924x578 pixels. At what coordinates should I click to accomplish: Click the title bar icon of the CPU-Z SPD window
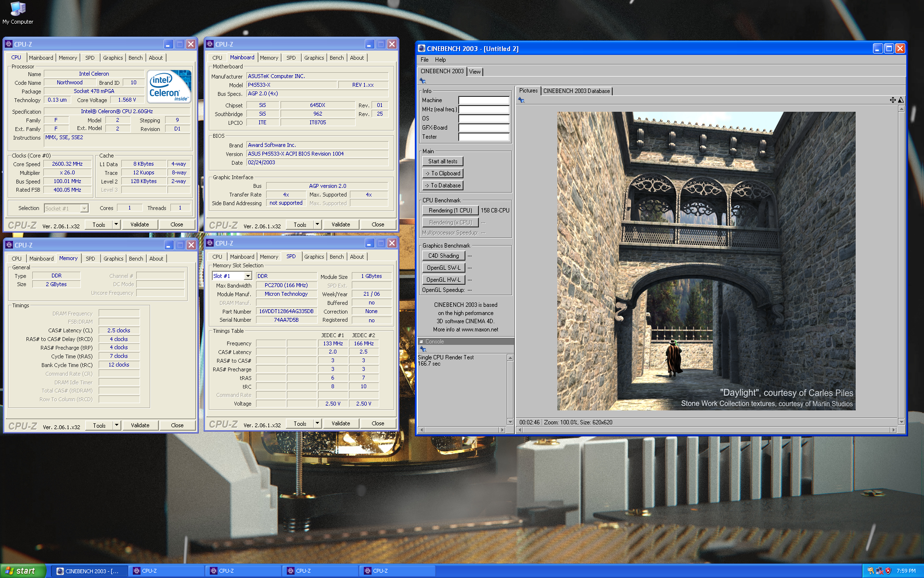[x=210, y=243]
